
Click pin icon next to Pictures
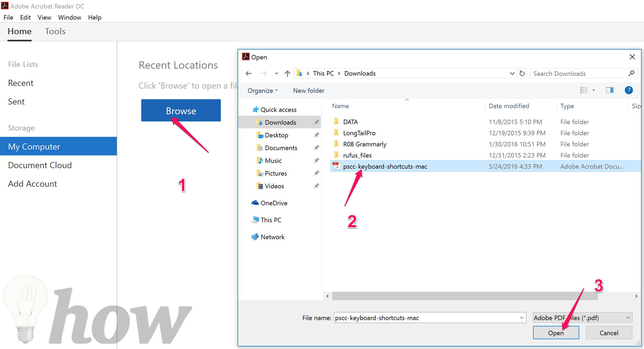click(316, 173)
